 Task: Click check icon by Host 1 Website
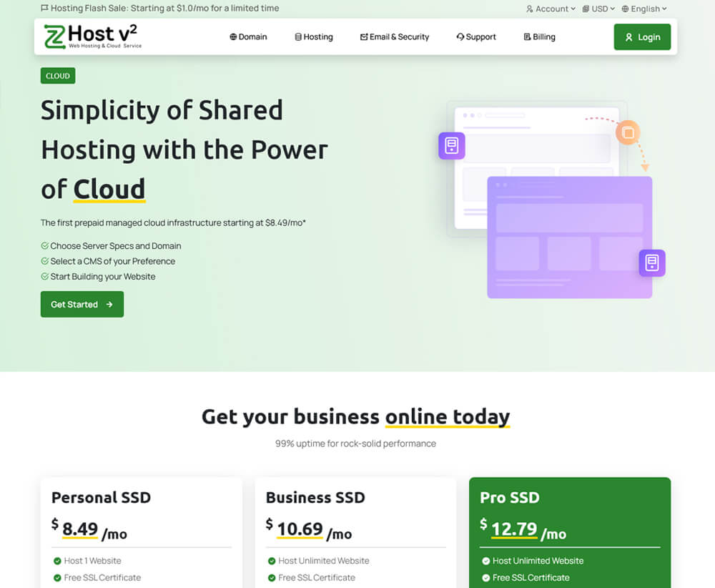click(57, 561)
